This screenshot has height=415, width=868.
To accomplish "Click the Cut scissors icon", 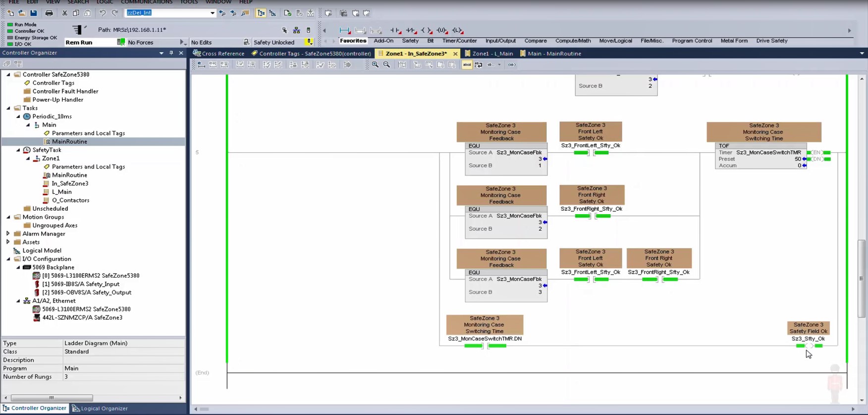I will click(x=64, y=13).
